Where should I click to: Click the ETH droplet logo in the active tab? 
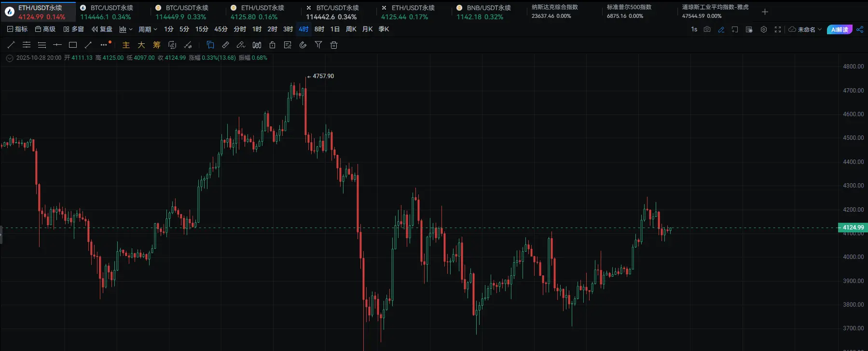click(9, 12)
